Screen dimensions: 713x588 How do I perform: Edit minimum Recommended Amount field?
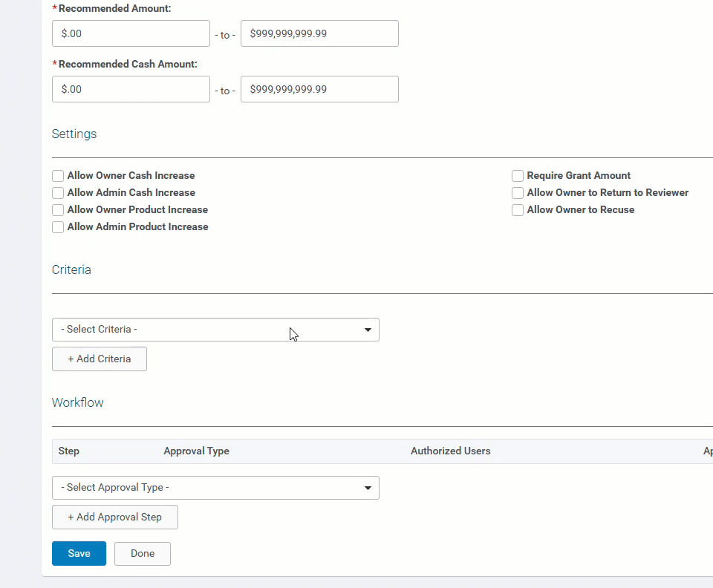pos(131,33)
